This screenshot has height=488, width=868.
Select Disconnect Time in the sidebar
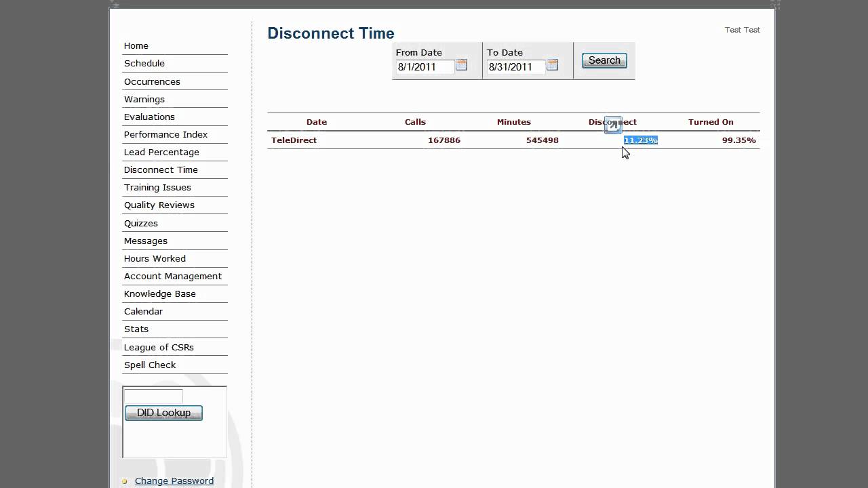click(x=161, y=169)
